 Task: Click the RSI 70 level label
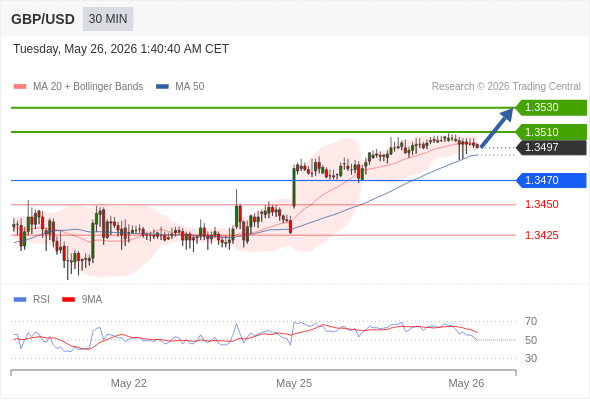coord(531,321)
